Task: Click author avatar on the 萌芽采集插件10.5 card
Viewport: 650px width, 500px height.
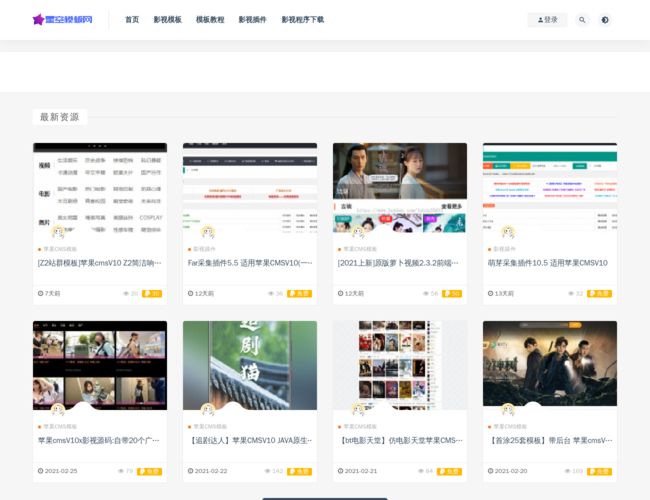Action: [x=508, y=232]
